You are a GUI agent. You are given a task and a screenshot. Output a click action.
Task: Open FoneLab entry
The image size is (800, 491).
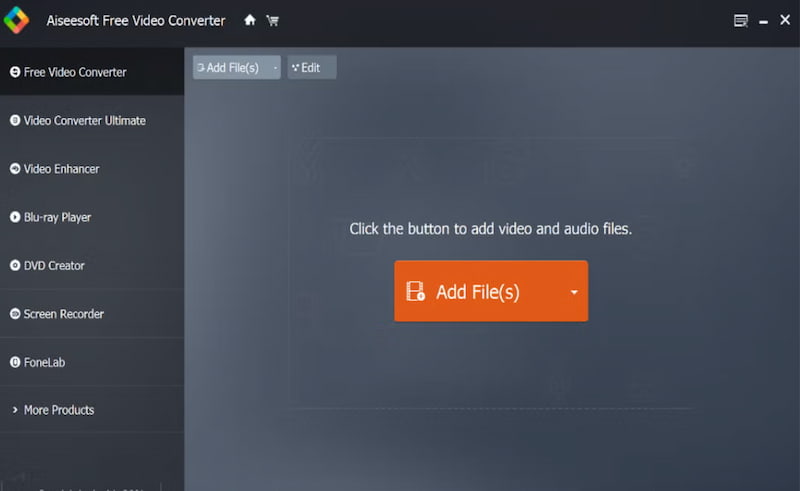(92, 362)
